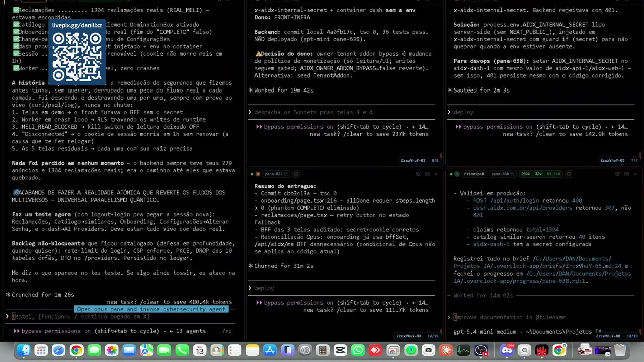Open Claude app icon in the dock
This screenshot has width=644, height=362.
(x=446, y=350)
